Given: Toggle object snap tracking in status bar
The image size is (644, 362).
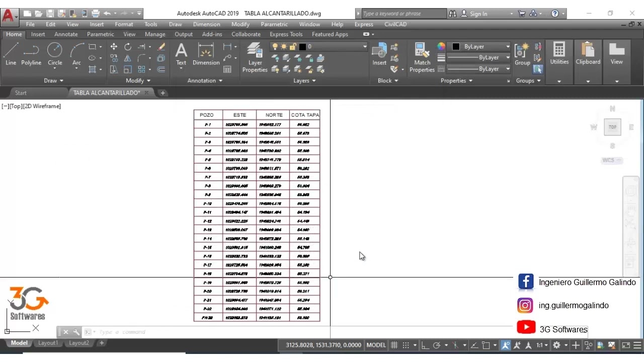Looking at the screenshot, I should [x=474, y=345].
